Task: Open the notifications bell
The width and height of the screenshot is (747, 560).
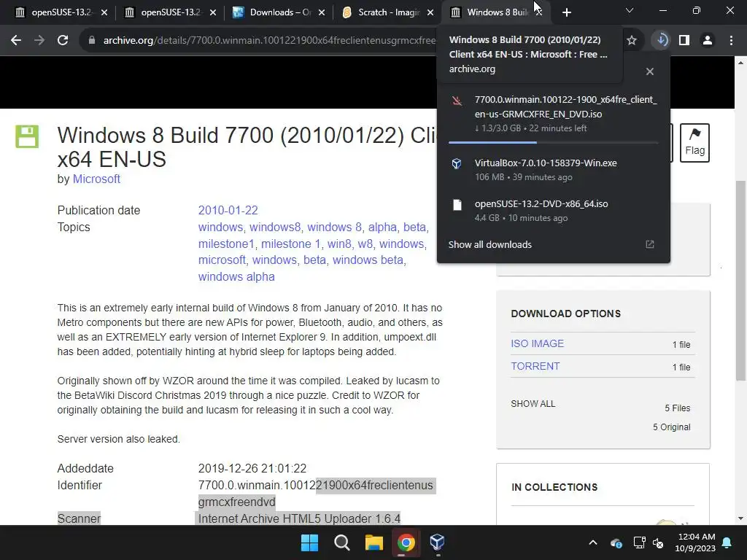Action: point(727,542)
